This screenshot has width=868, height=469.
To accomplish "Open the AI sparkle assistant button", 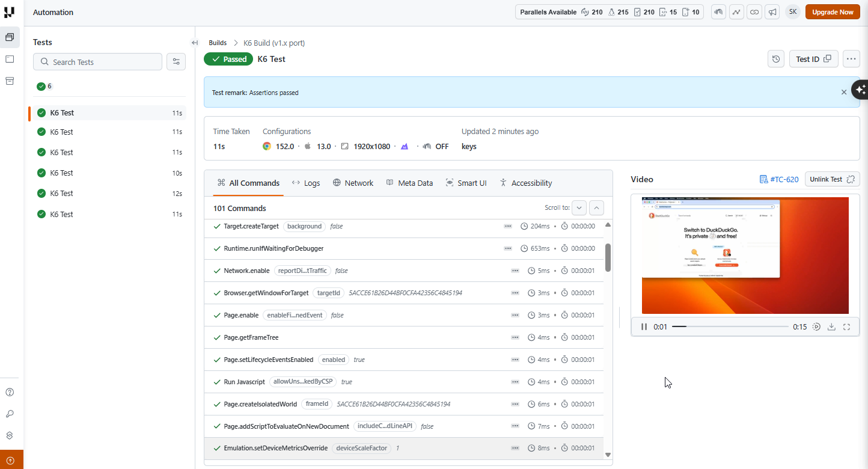I will [x=860, y=90].
